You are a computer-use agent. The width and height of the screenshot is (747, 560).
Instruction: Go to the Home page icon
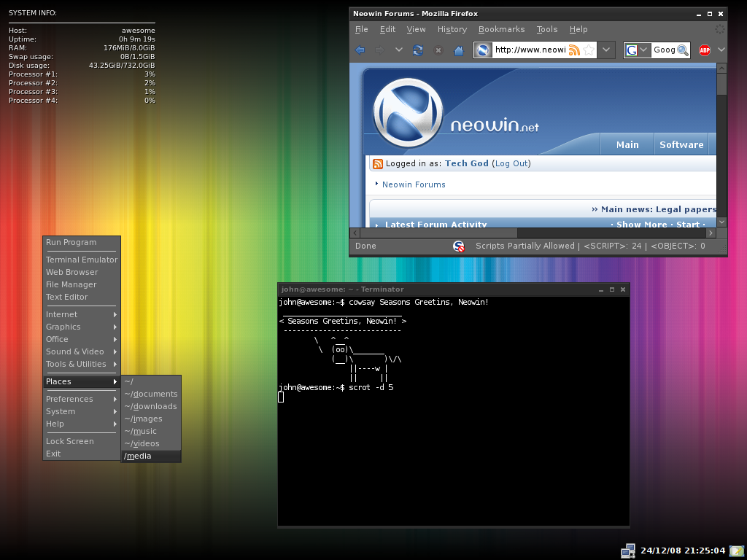point(459,50)
